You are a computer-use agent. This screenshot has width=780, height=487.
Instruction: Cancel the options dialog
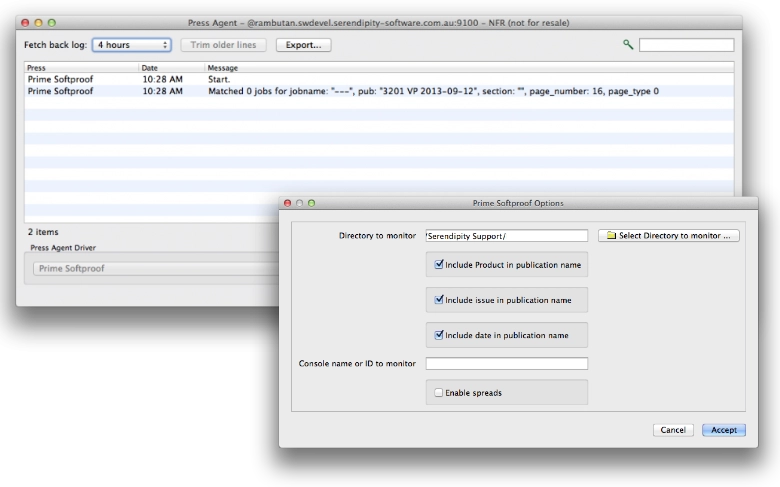(673, 430)
